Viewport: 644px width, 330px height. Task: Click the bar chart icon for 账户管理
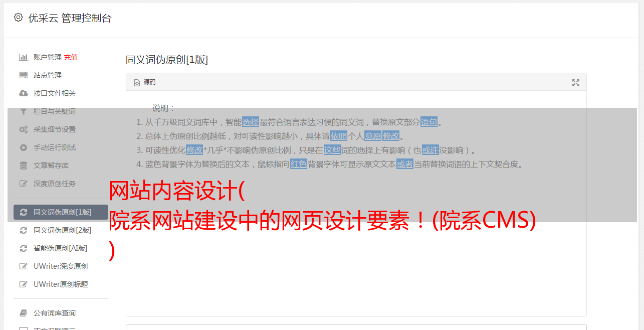tap(23, 57)
